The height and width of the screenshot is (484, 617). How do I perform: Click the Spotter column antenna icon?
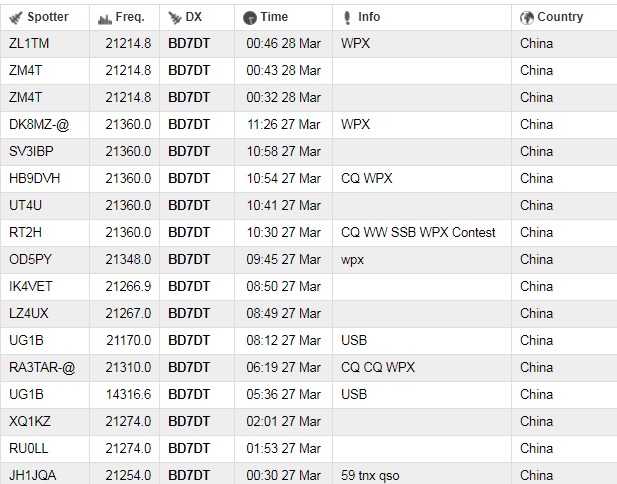point(16,18)
